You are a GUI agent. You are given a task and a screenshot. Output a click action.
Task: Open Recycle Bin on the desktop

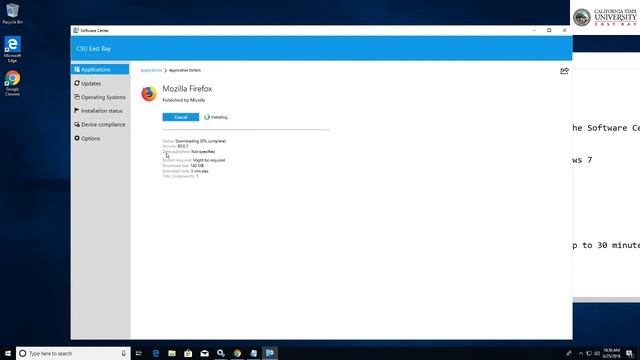13,13
